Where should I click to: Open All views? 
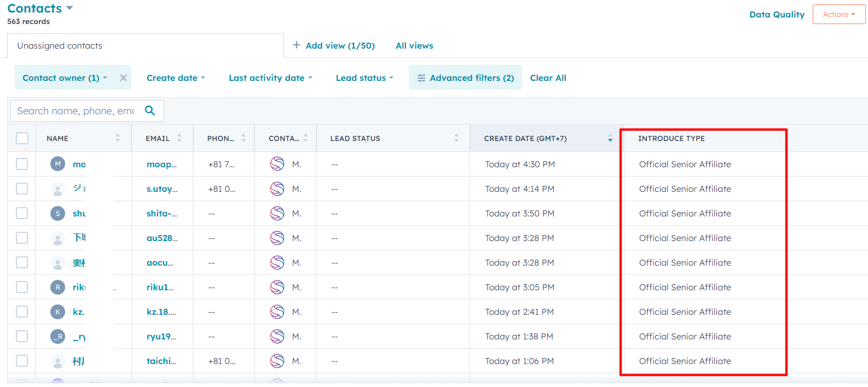(x=414, y=46)
